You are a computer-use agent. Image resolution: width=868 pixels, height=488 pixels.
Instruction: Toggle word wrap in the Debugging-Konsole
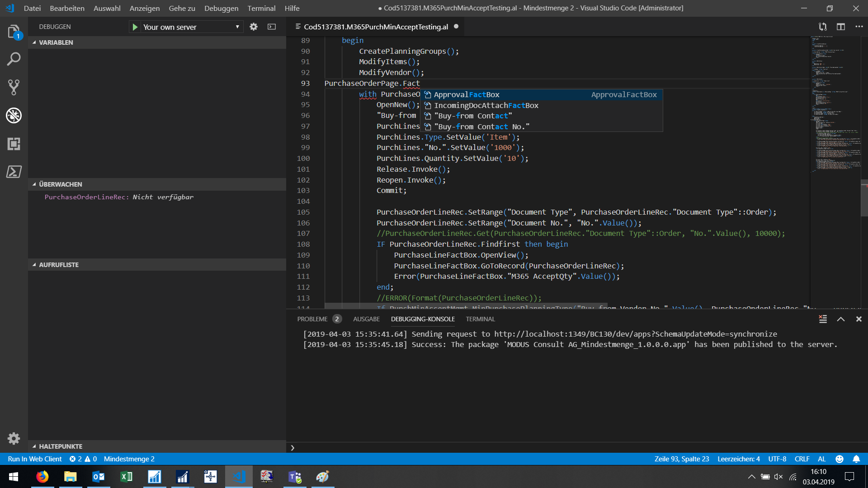click(823, 319)
